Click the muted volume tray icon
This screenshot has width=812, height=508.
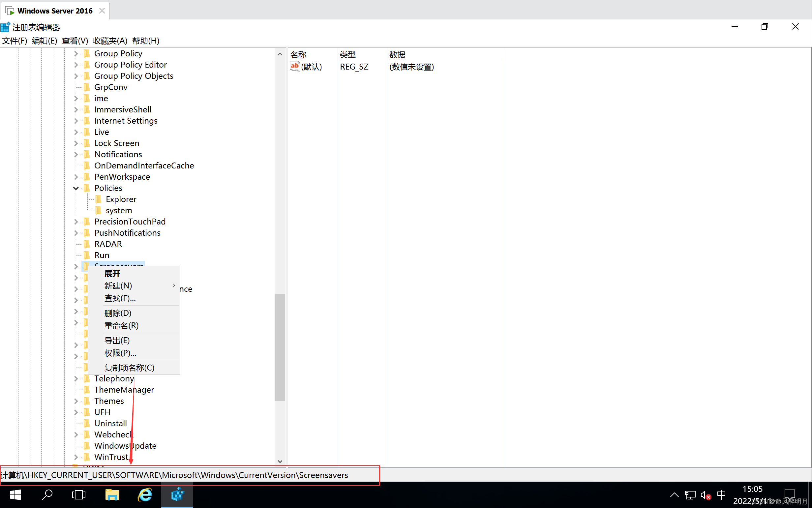click(x=706, y=495)
